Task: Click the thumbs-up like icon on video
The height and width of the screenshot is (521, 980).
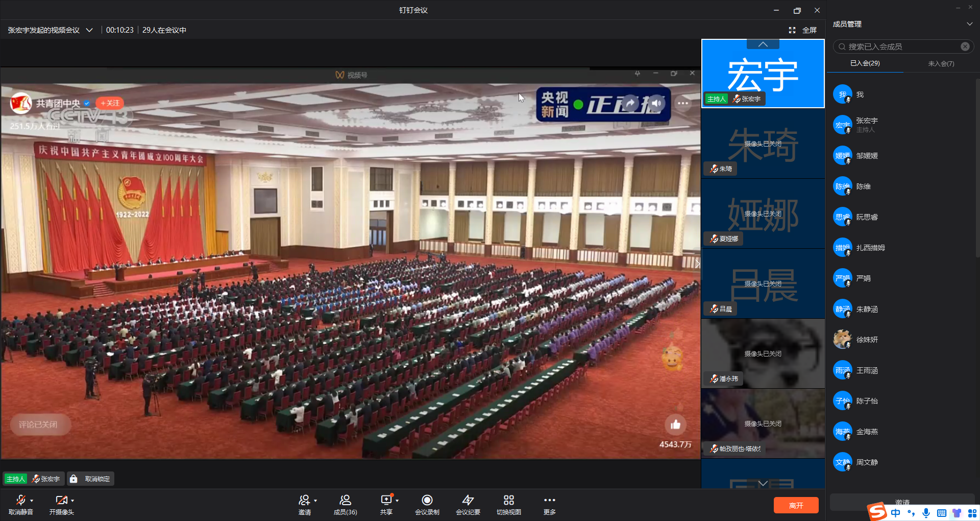Action: point(675,424)
